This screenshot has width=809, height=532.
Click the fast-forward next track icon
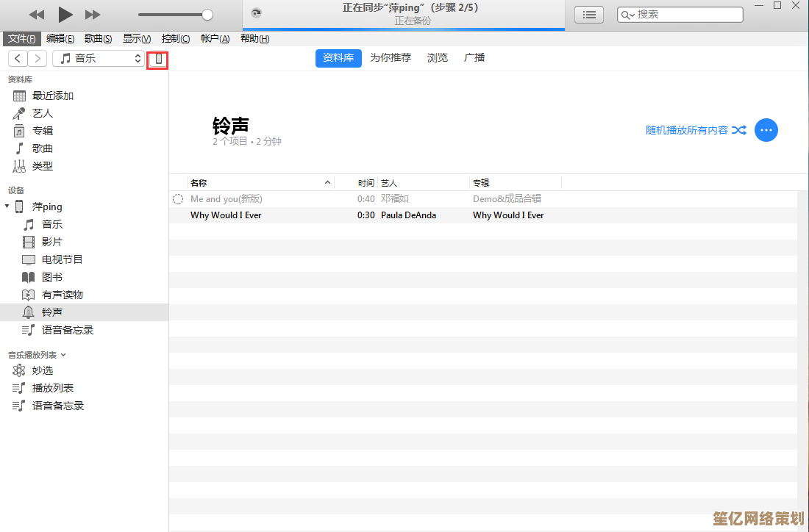(x=93, y=15)
